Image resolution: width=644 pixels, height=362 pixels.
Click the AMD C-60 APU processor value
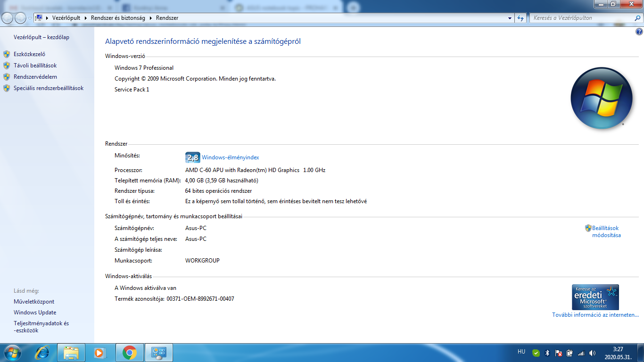pos(255,170)
